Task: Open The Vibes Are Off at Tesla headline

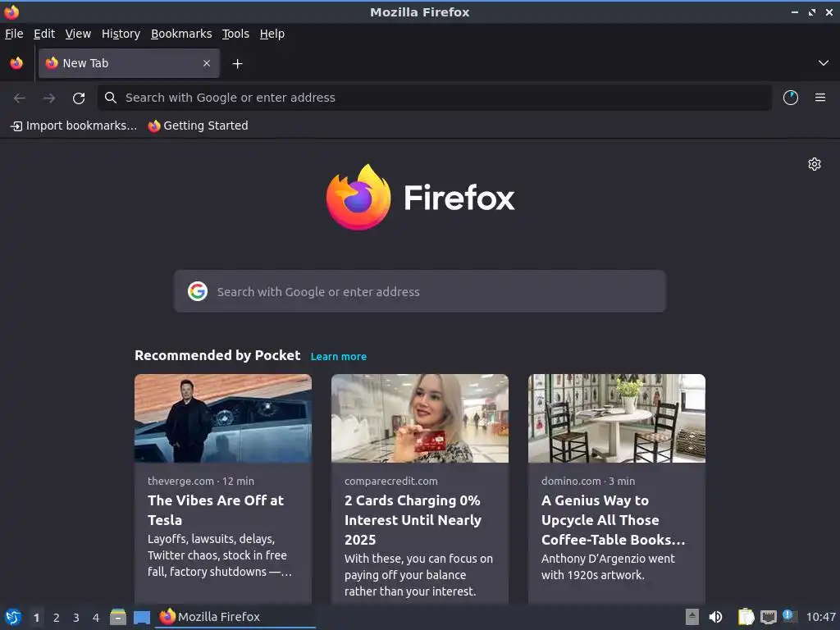Action: point(216,510)
